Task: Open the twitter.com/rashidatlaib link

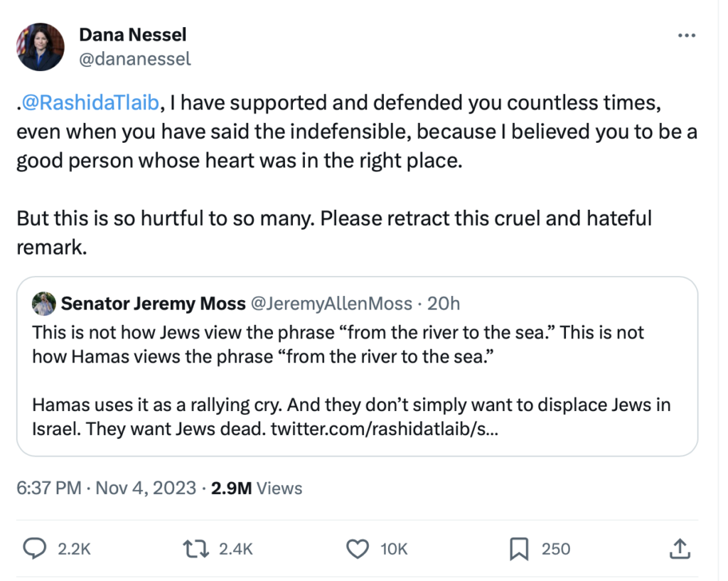Action: 385,430
